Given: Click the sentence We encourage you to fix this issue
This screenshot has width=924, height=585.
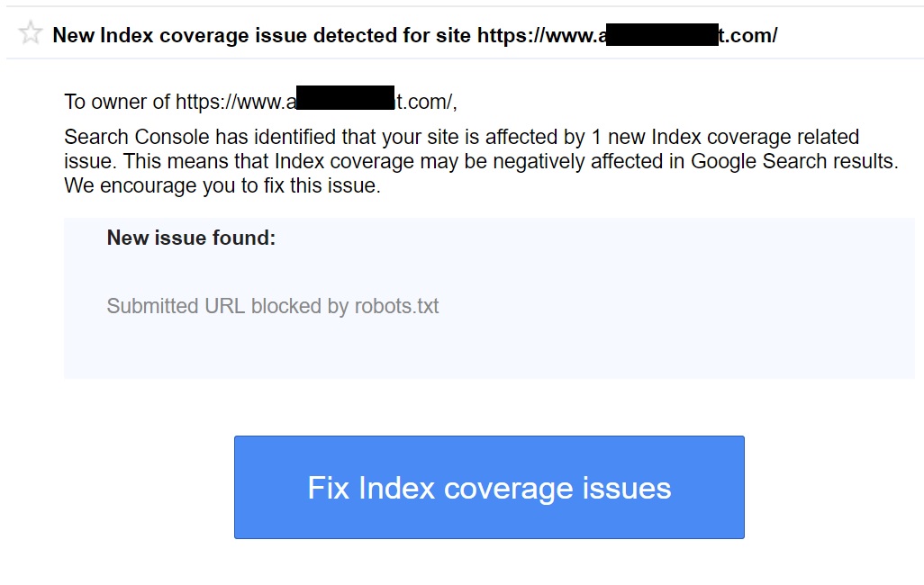Looking at the screenshot, I should point(222,185).
